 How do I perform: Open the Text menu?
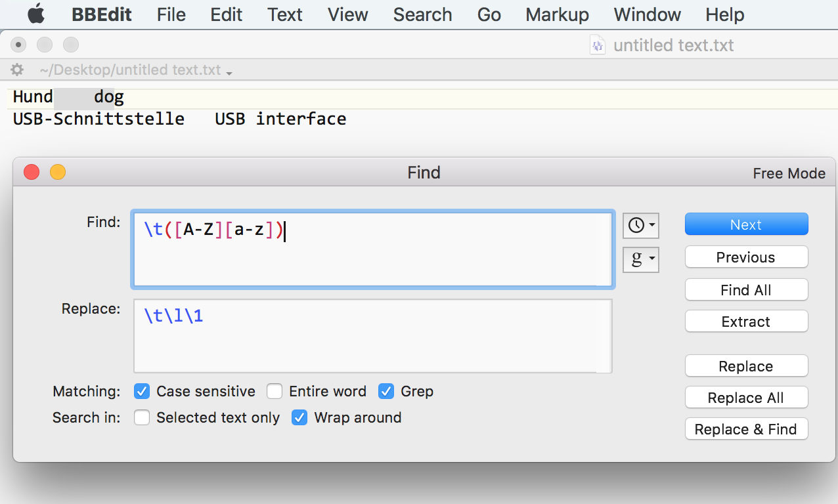pyautogui.click(x=285, y=14)
